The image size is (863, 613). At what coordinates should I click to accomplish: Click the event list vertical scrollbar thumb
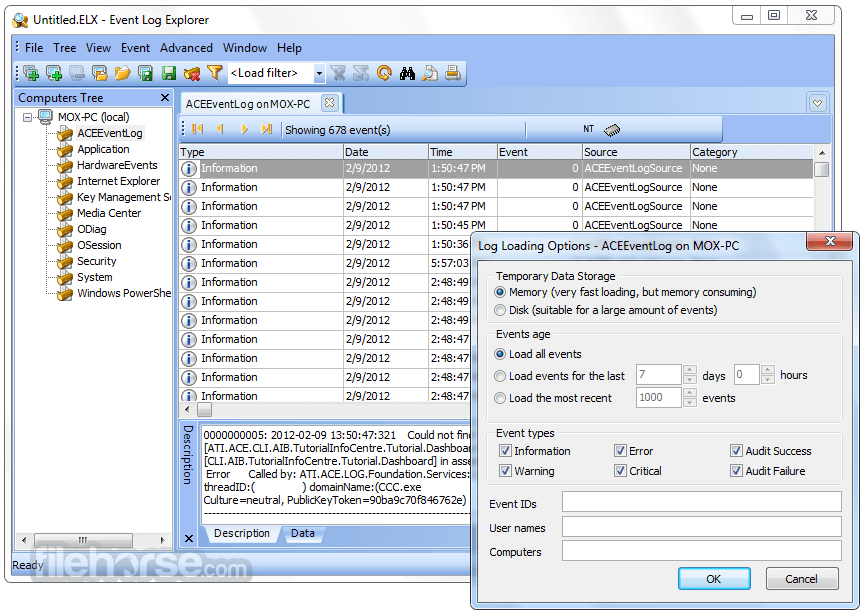[822, 169]
